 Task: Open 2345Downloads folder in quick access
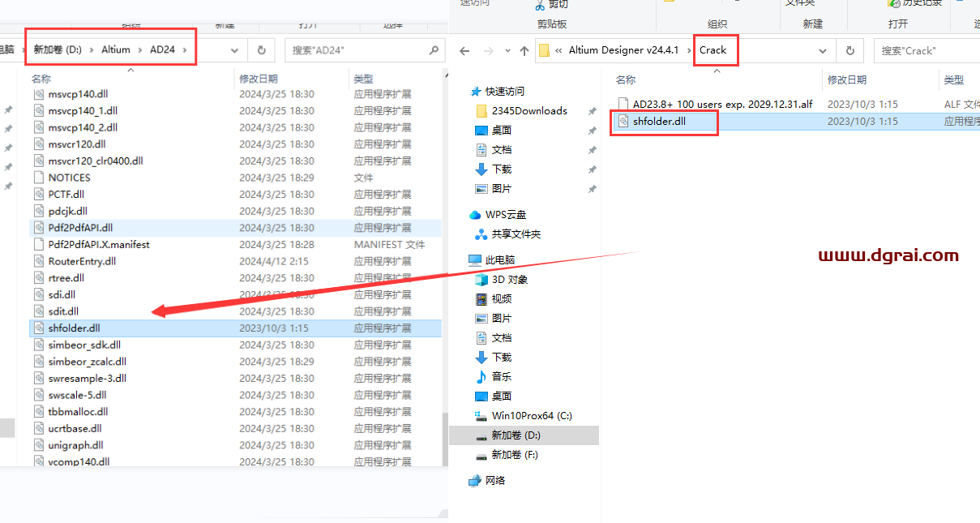point(529,110)
